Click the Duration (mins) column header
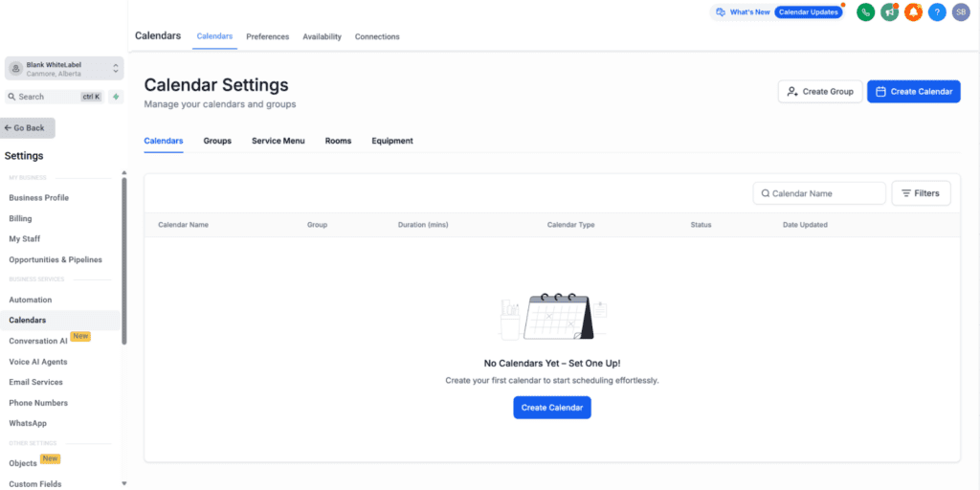This screenshot has width=980, height=490. click(x=423, y=225)
